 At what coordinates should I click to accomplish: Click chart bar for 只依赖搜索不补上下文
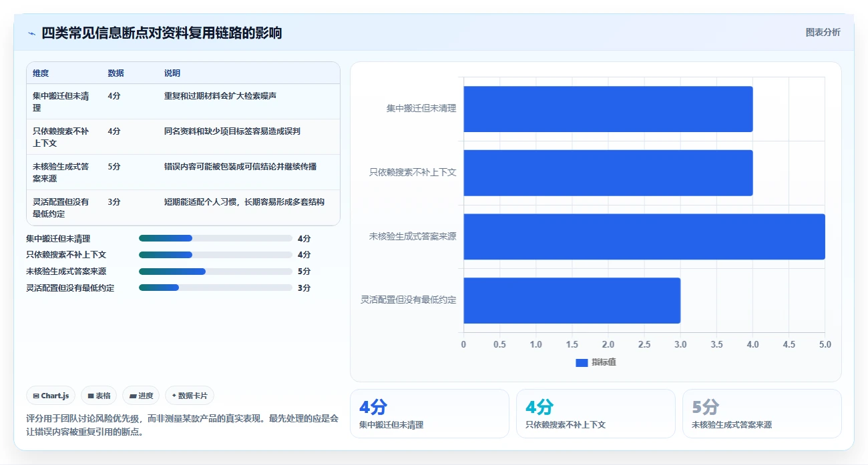tap(608, 173)
